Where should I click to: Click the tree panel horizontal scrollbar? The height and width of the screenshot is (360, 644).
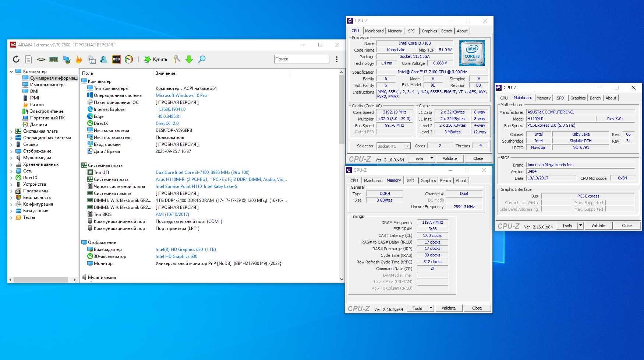[40, 280]
